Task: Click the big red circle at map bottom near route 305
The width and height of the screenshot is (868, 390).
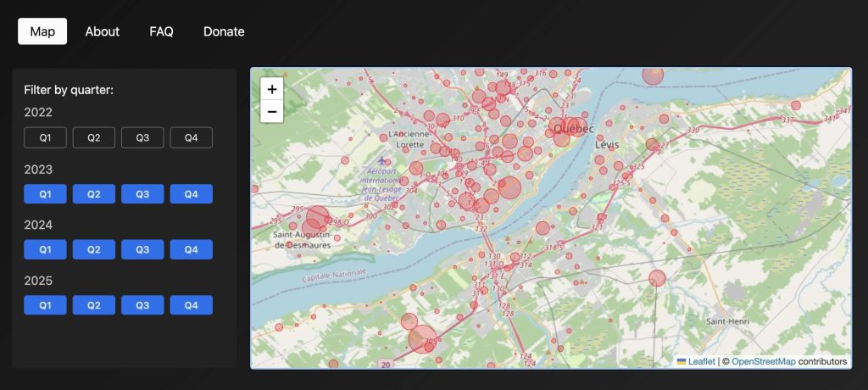Action: 422,339
